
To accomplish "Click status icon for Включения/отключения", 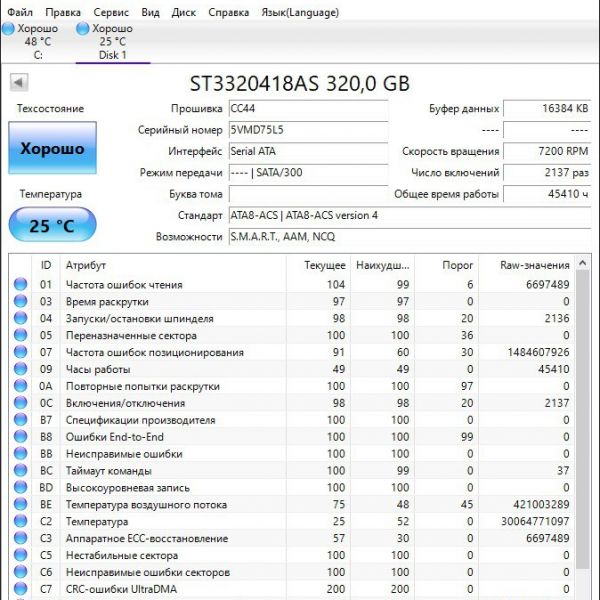I will pos(21,403).
